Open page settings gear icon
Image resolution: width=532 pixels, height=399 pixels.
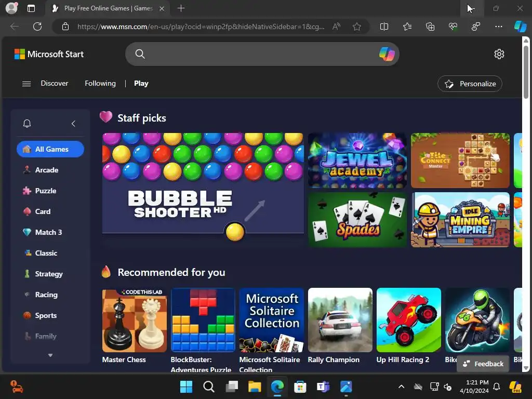click(x=499, y=54)
